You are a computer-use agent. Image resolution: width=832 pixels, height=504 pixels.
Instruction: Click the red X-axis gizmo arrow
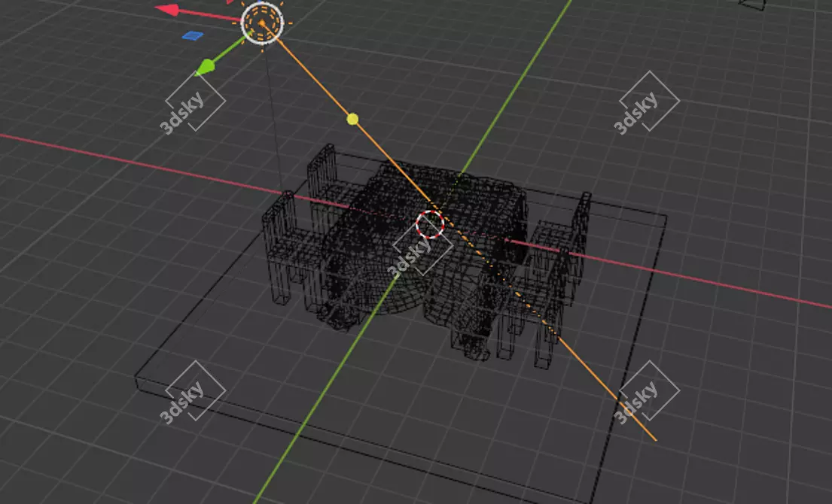point(167,10)
